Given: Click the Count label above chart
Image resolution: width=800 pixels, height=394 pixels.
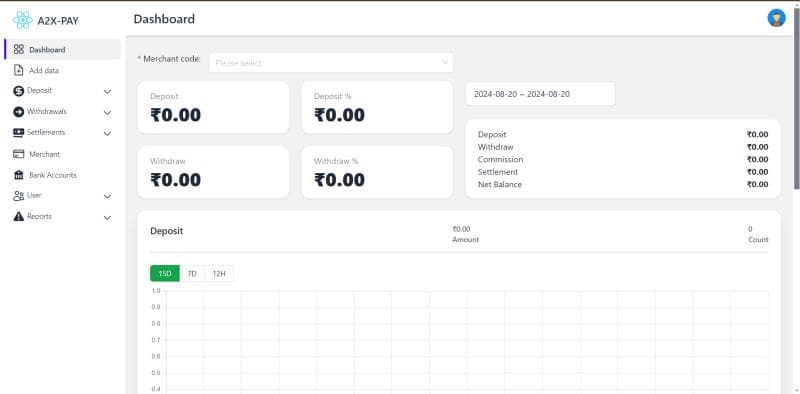Looking at the screenshot, I should pos(758,239).
